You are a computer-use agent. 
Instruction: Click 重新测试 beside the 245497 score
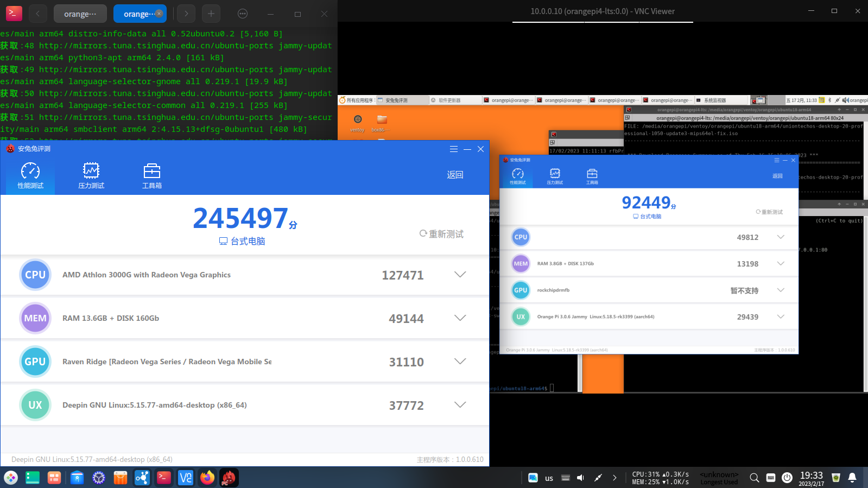coord(441,234)
